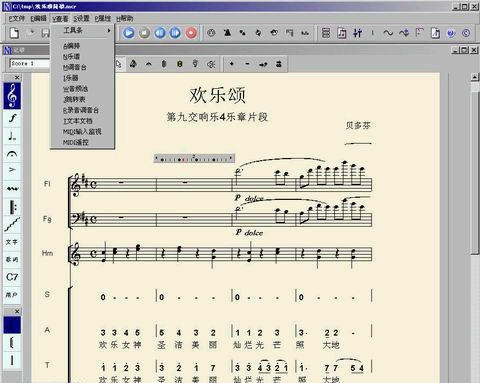Expand the 工具条 submenu arrow
This screenshot has height=383, width=480.
click(x=109, y=30)
